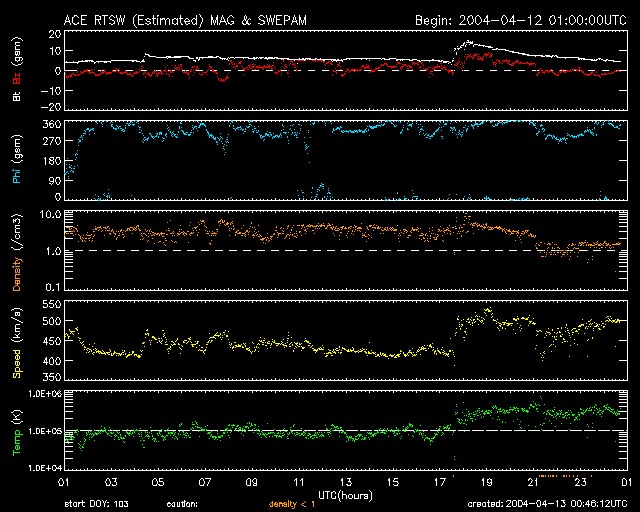
Task: Click the "550" tick on Speed plot
Action: [52, 304]
